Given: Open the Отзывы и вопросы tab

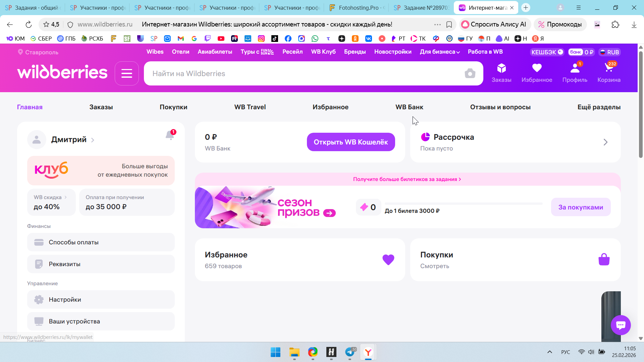Looking at the screenshot, I should pyautogui.click(x=500, y=107).
